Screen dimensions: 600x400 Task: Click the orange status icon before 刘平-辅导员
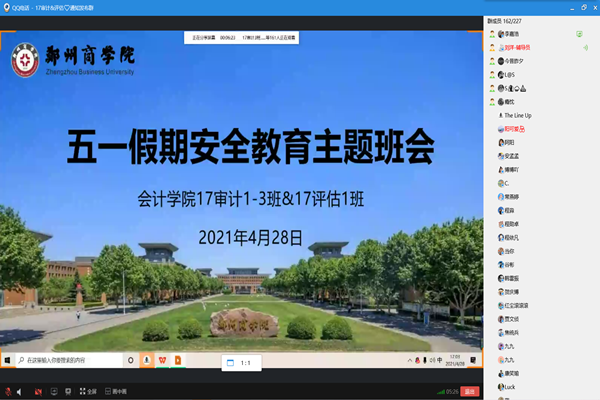492,47
